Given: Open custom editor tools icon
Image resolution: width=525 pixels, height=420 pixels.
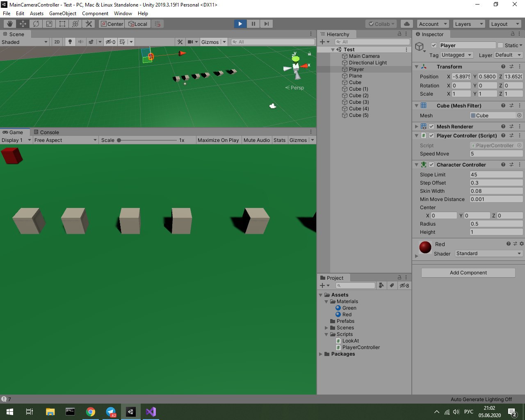Looking at the screenshot, I should pyautogui.click(x=89, y=24).
